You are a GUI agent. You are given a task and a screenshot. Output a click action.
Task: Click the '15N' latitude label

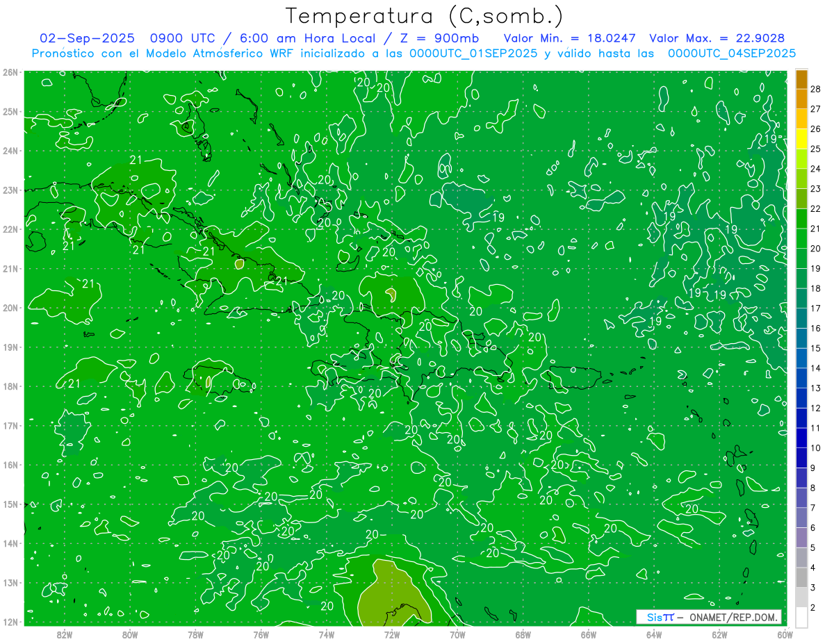pyautogui.click(x=10, y=504)
